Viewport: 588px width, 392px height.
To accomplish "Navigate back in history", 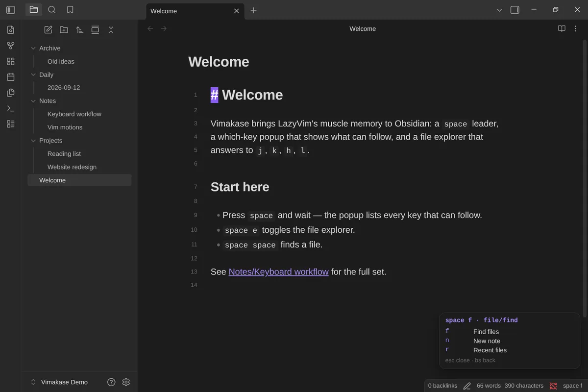I will [150, 29].
